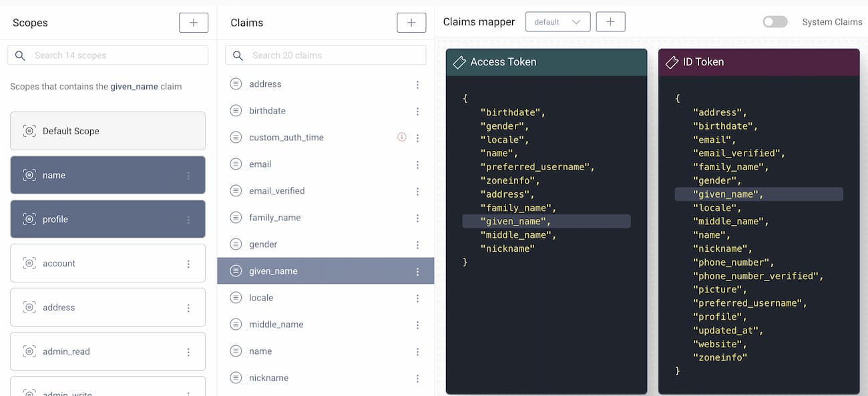This screenshot has height=396, width=868.
Task: Add a new claims mapper with plus
Action: pyautogui.click(x=610, y=22)
